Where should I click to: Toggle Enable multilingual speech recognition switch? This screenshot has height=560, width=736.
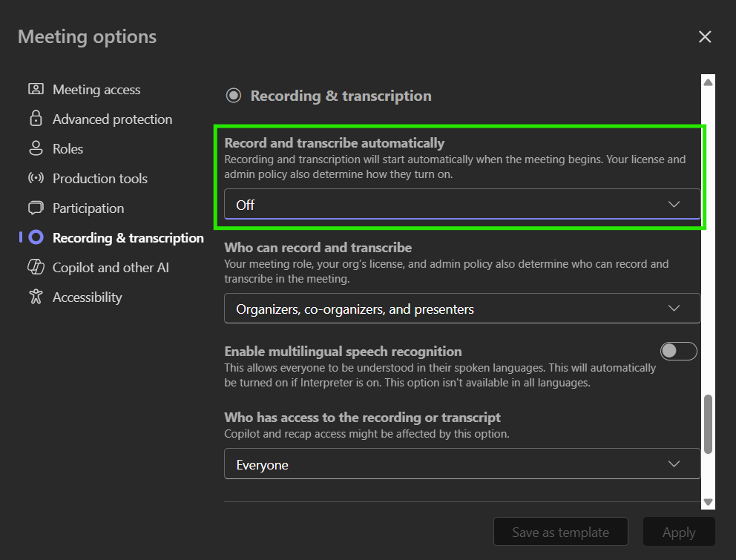tap(678, 351)
